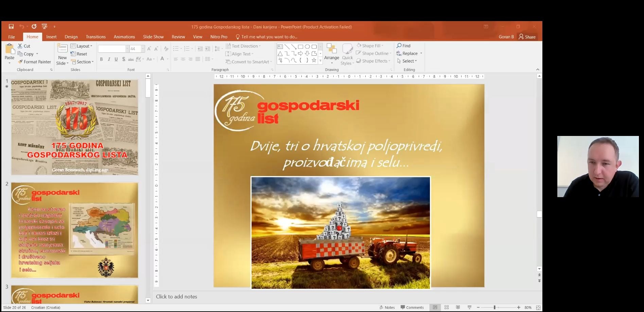
Task: Increase list indent level
Action: point(208,49)
